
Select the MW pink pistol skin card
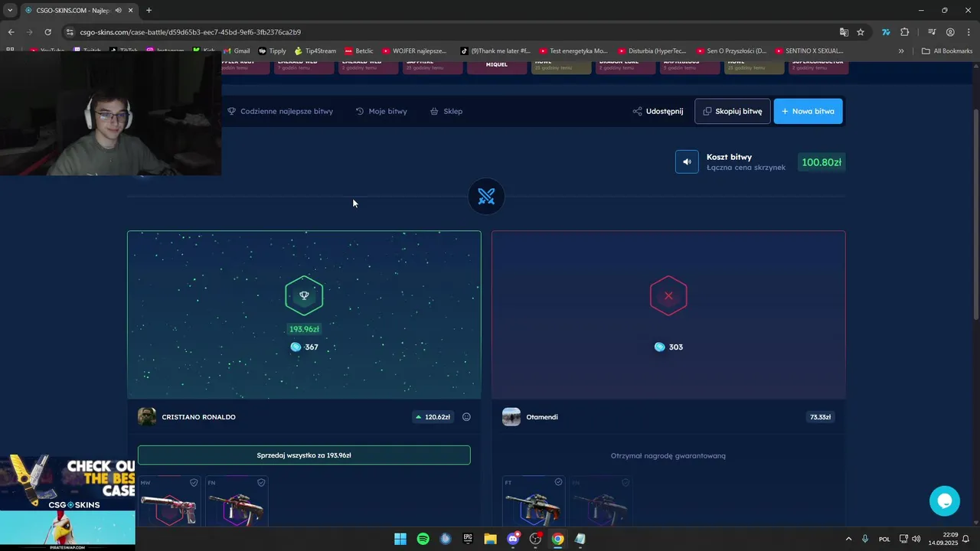point(169,501)
